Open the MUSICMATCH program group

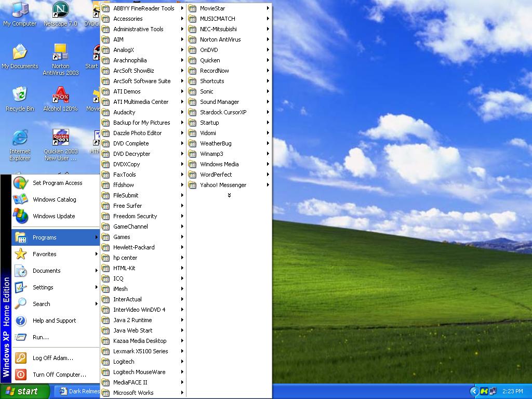point(229,19)
